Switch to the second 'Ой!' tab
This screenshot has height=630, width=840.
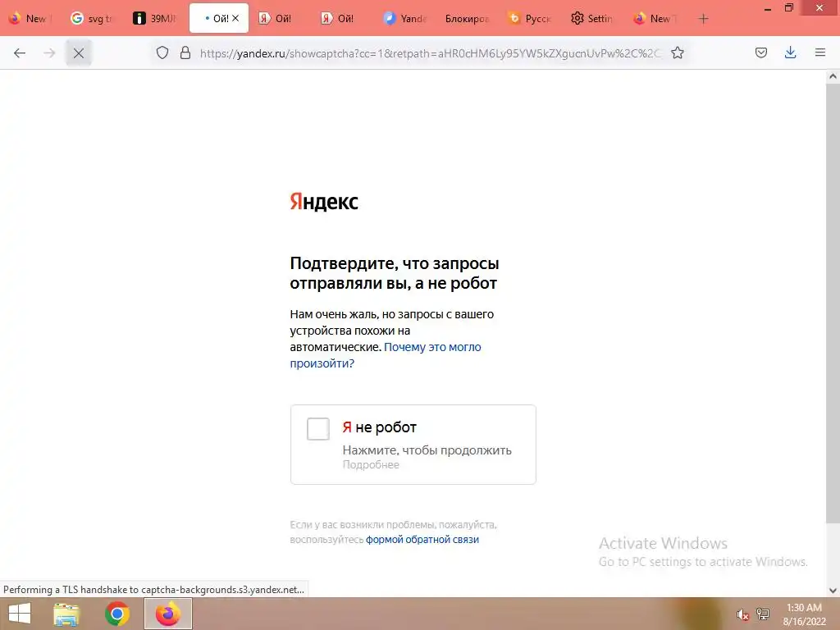pyautogui.click(x=281, y=19)
